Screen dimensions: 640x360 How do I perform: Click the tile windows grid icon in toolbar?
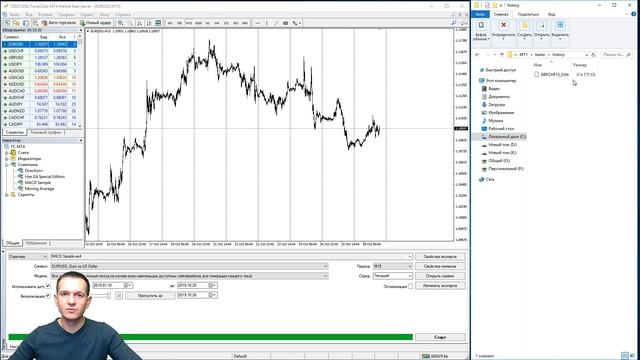[x=158, y=23]
